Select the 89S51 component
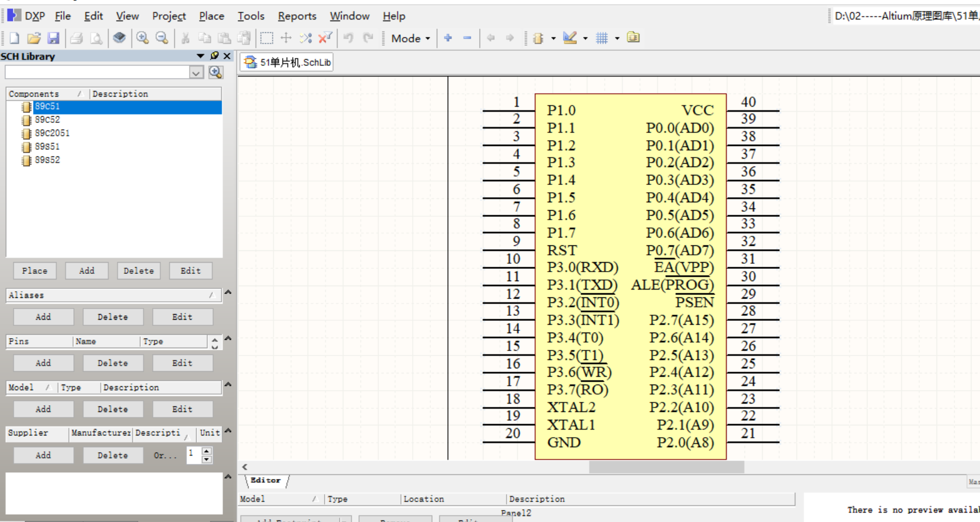The height and width of the screenshot is (522, 980). pos(47,146)
